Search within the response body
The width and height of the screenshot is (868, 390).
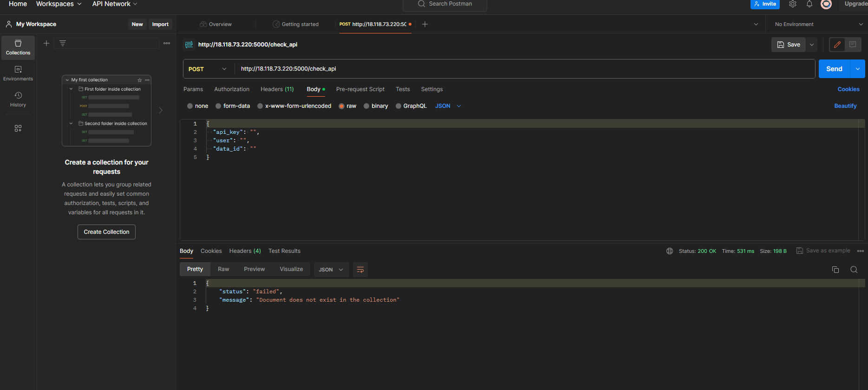tap(854, 270)
